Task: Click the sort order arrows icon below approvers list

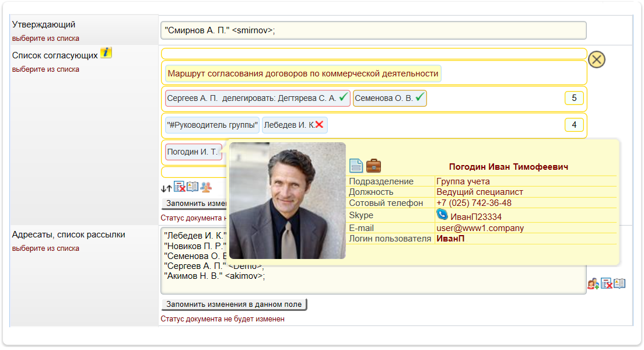Action: [x=166, y=188]
